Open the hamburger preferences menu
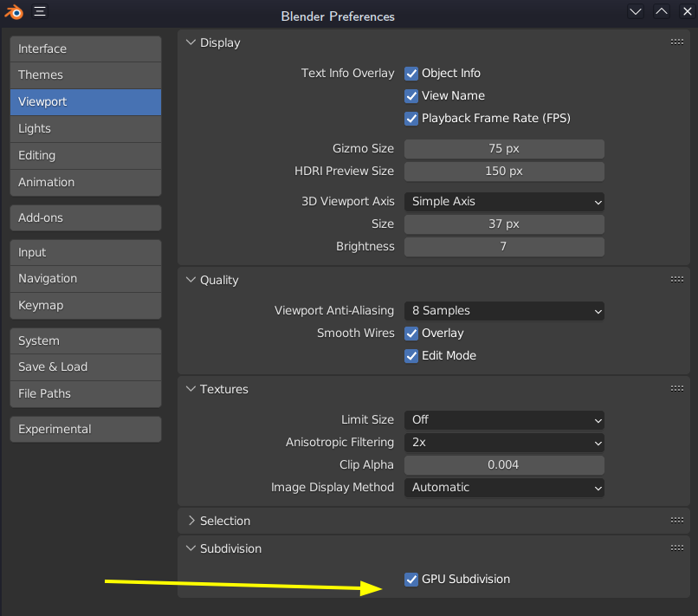Viewport: 698px width, 616px height. (x=40, y=11)
